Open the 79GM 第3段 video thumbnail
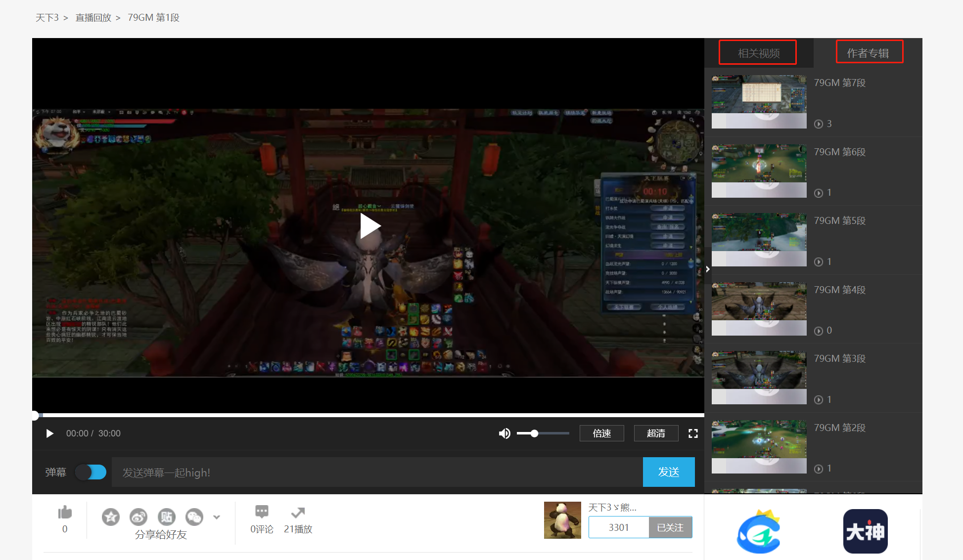 [x=759, y=378]
